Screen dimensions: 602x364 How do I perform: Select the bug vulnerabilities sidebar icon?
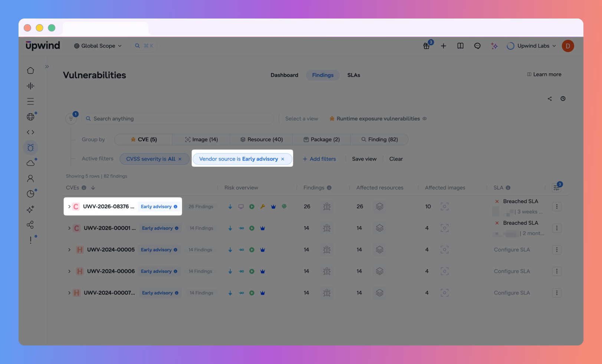[x=30, y=148]
